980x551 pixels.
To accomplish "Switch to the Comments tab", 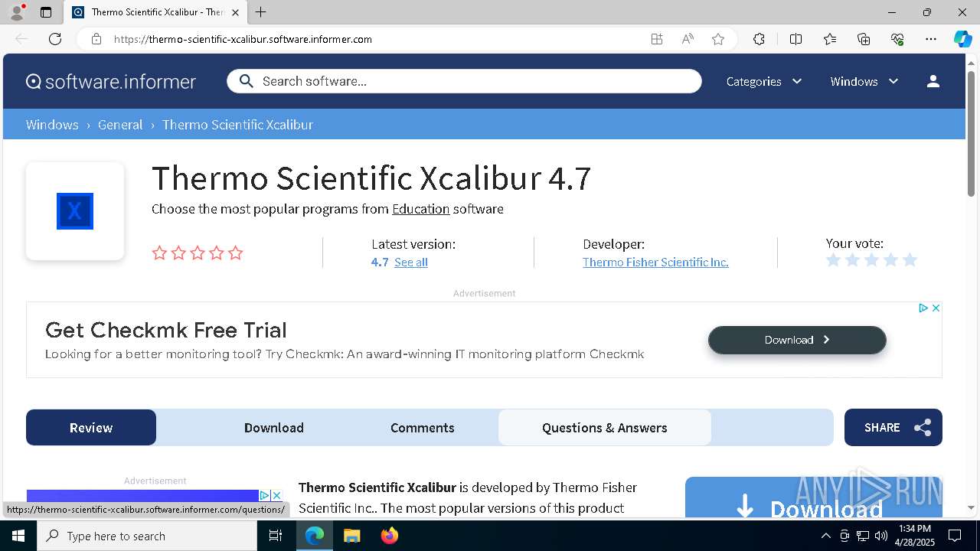I will pos(423,427).
